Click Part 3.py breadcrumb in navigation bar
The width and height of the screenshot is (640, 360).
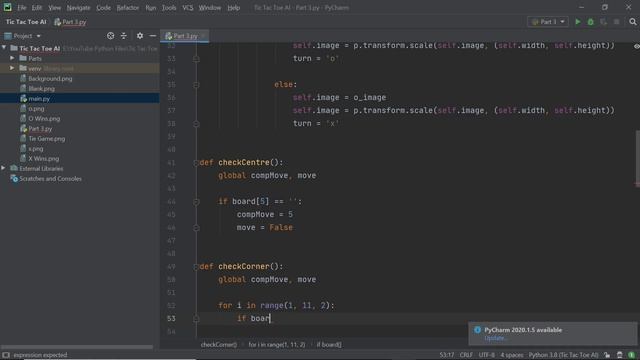tap(70, 22)
